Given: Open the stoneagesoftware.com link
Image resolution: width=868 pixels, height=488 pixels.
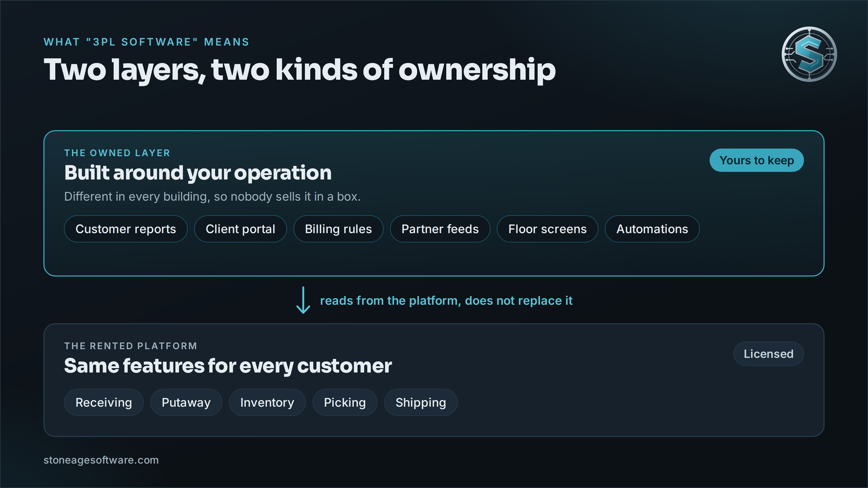Looking at the screenshot, I should [101, 460].
